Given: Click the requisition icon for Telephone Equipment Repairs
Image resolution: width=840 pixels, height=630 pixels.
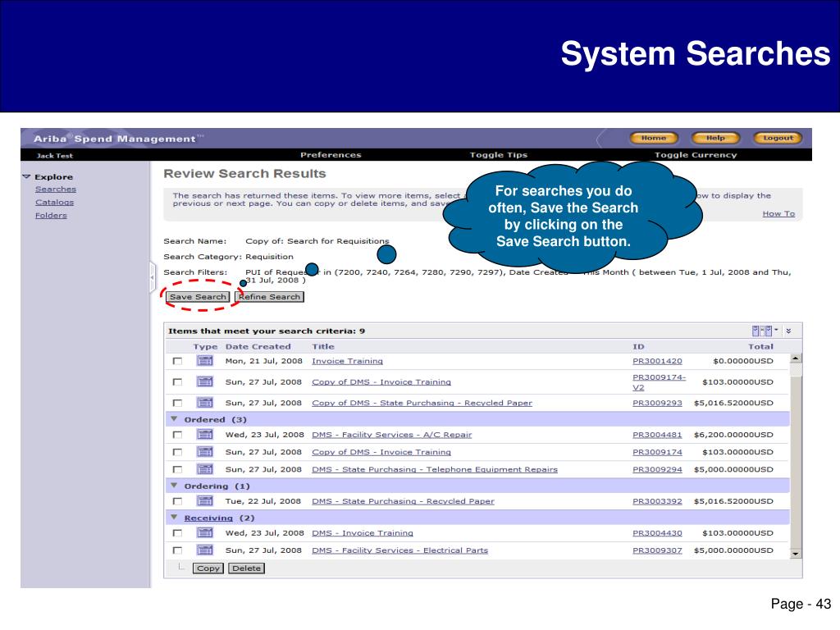Looking at the screenshot, I should pyautogui.click(x=204, y=468).
